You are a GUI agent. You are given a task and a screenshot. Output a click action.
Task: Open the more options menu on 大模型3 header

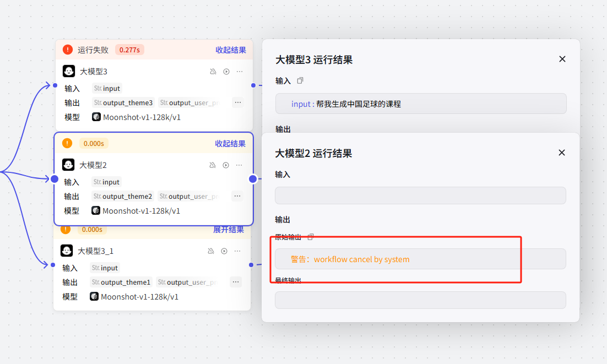tap(240, 72)
